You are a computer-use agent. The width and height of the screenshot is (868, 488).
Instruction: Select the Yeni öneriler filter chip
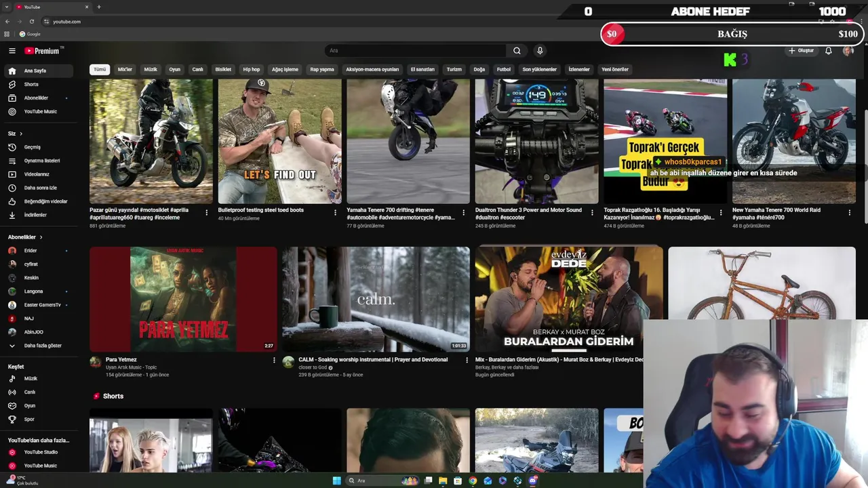pyautogui.click(x=615, y=69)
